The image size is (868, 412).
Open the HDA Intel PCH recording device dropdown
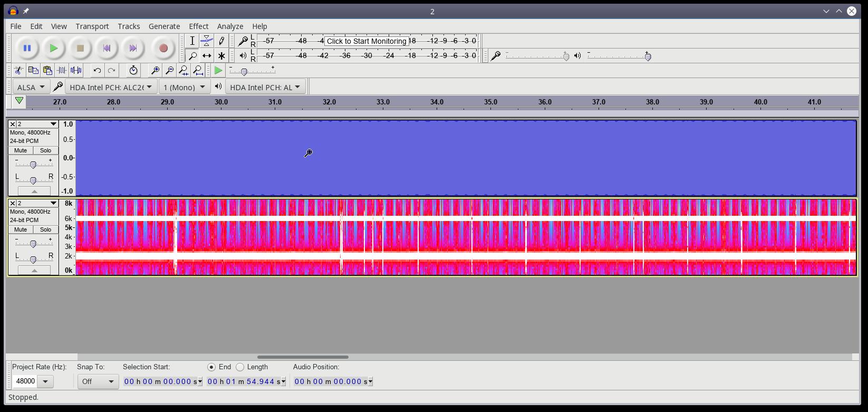pyautogui.click(x=111, y=87)
